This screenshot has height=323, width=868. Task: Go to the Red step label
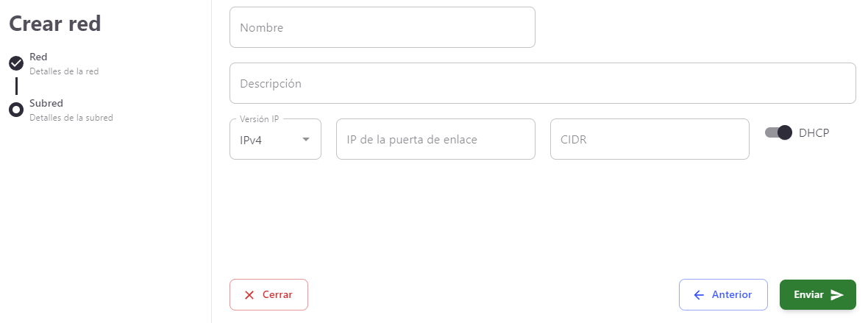[x=38, y=57]
